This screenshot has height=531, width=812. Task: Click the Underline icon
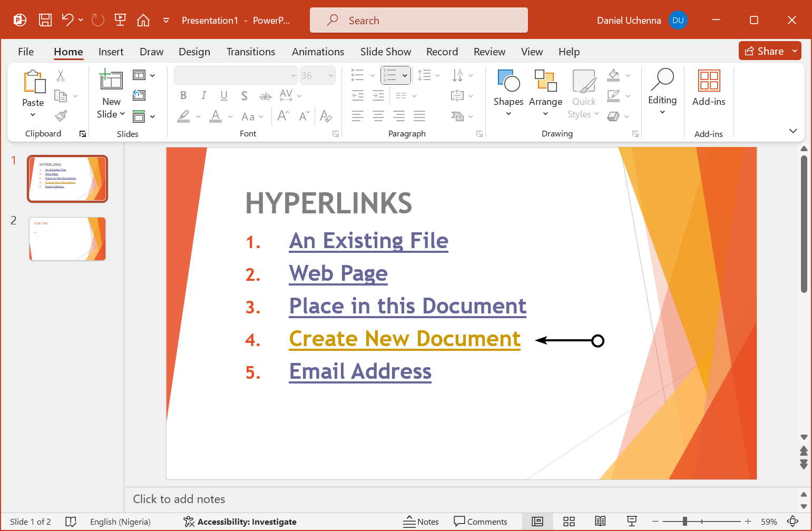click(x=224, y=95)
